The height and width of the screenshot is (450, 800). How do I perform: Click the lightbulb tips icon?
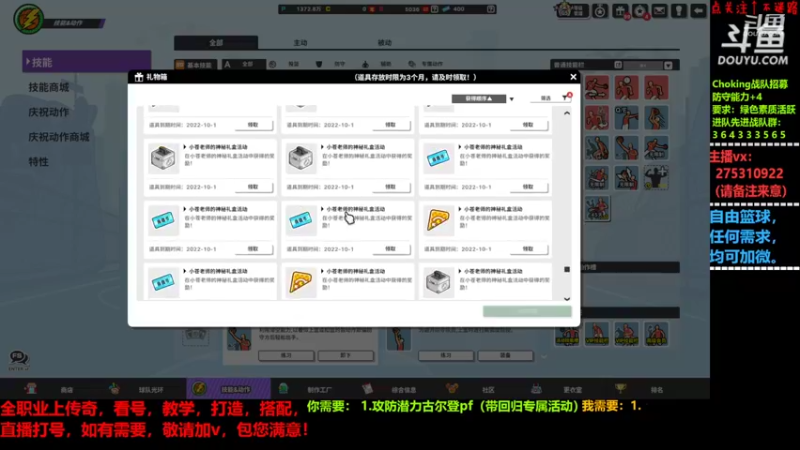pyautogui.click(x=679, y=11)
